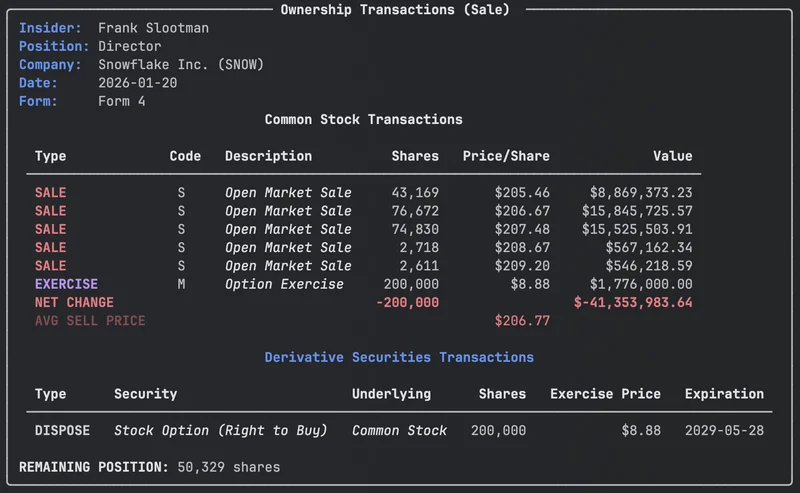The width and height of the screenshot is (800, 493).
Task: Select the price $206.67
Action: pyautogui.click(x=522, y=211)
